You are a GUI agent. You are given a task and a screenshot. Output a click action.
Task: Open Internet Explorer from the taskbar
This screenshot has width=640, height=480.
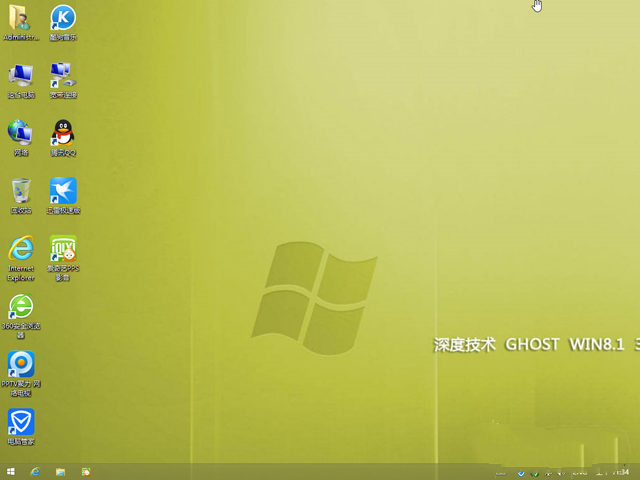pyautogui.click(x=35, y=471)
